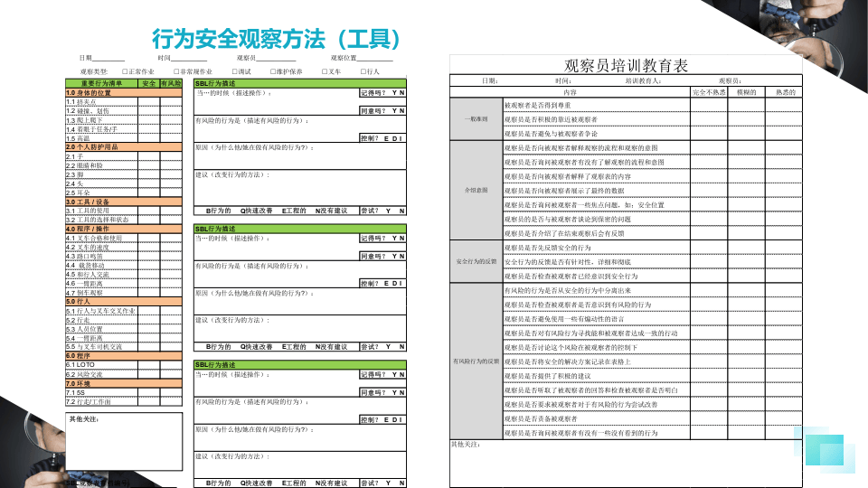The image size is (868, 488).
Task: Click the 其他关注 label below the training table
Action: click(x=465, y=445)
